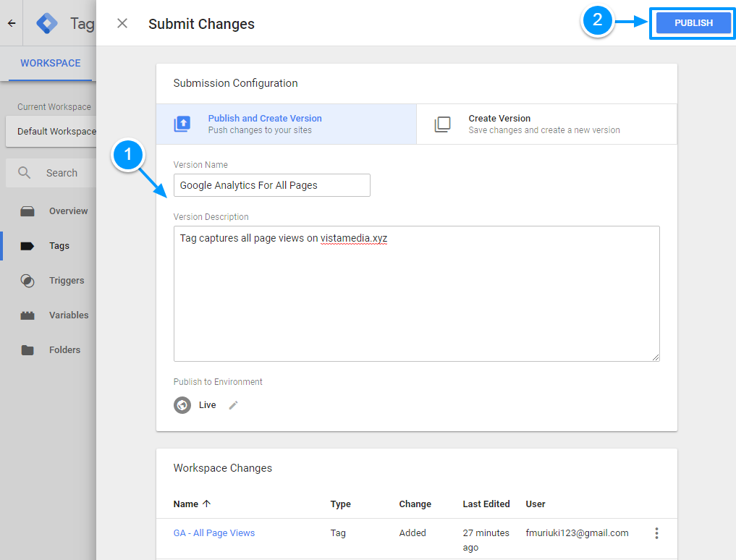Click the Live environment globe icon
736x560 pixels.
182,405
